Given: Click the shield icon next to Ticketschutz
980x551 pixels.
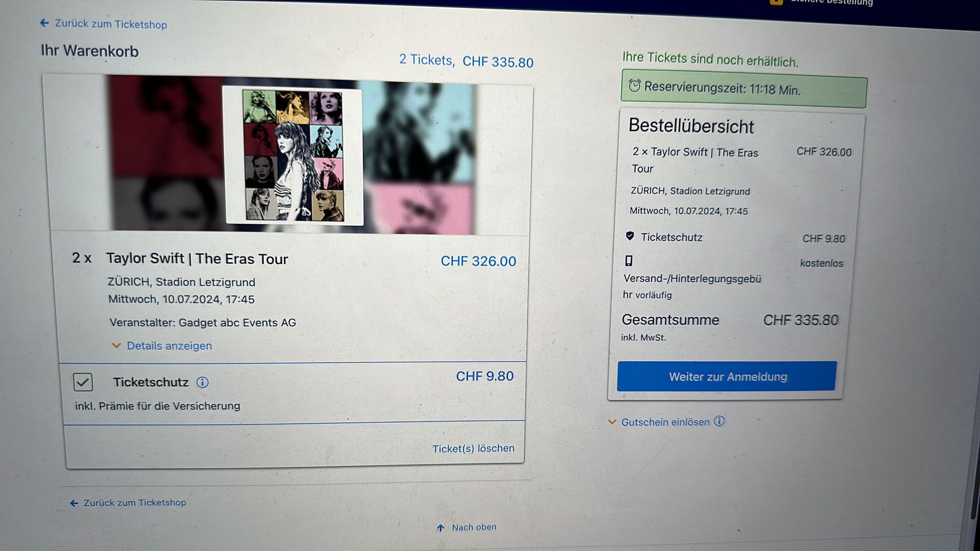Looking at the screenshot, I should pyautogui.click(x=630, y=236).
